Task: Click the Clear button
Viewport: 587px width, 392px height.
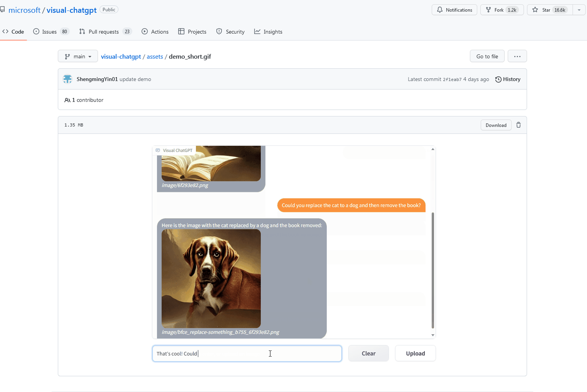Action: 369,354
